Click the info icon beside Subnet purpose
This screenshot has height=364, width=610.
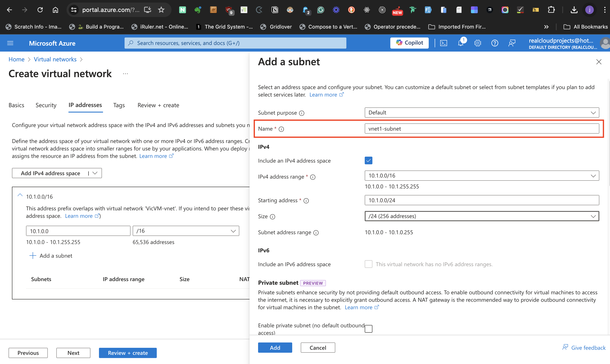pos(302,113)
